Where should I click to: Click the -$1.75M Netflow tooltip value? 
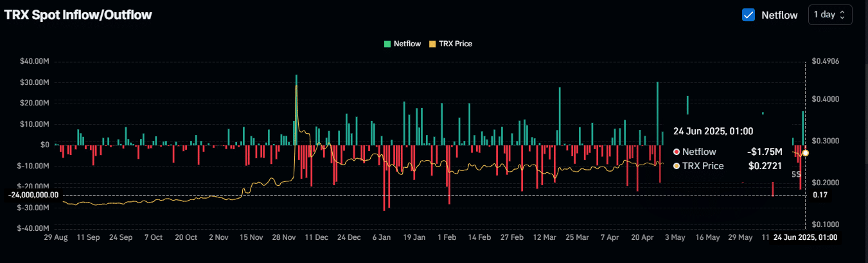pos(765,152)
